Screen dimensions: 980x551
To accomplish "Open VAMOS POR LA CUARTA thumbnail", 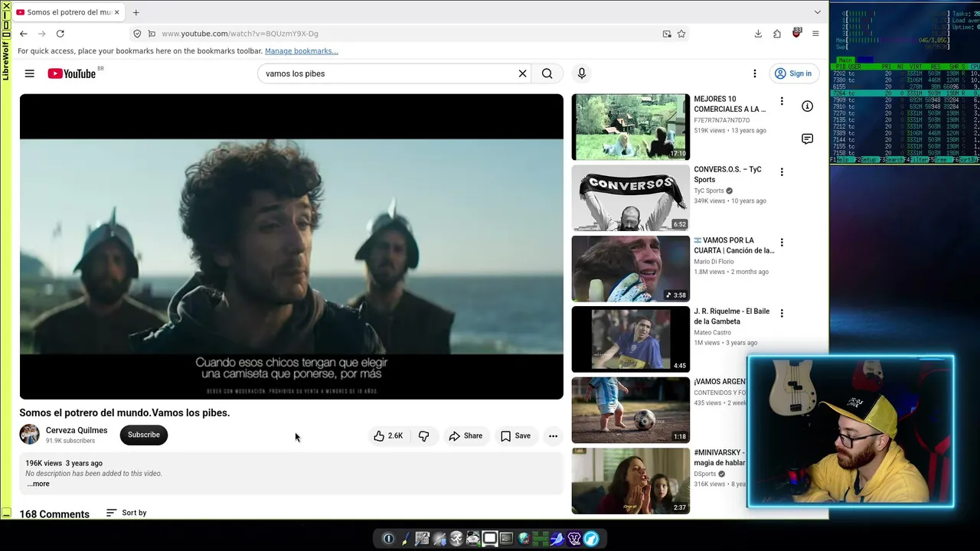I will tap(631, 269).
